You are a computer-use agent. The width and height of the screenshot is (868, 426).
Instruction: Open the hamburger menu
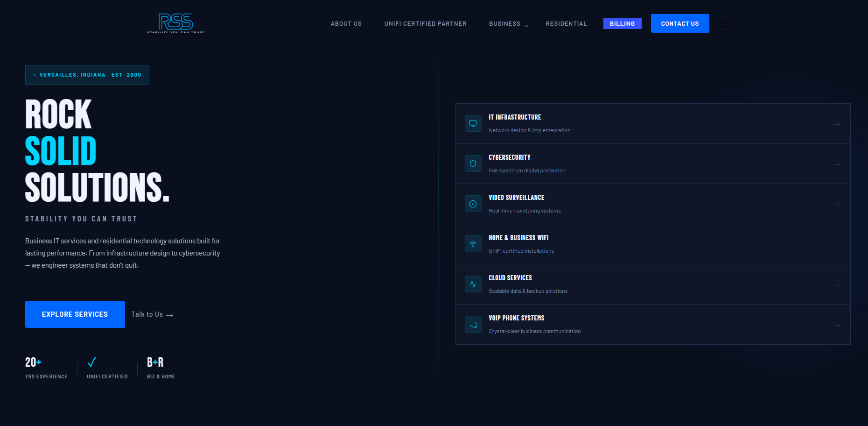point(723,23)
